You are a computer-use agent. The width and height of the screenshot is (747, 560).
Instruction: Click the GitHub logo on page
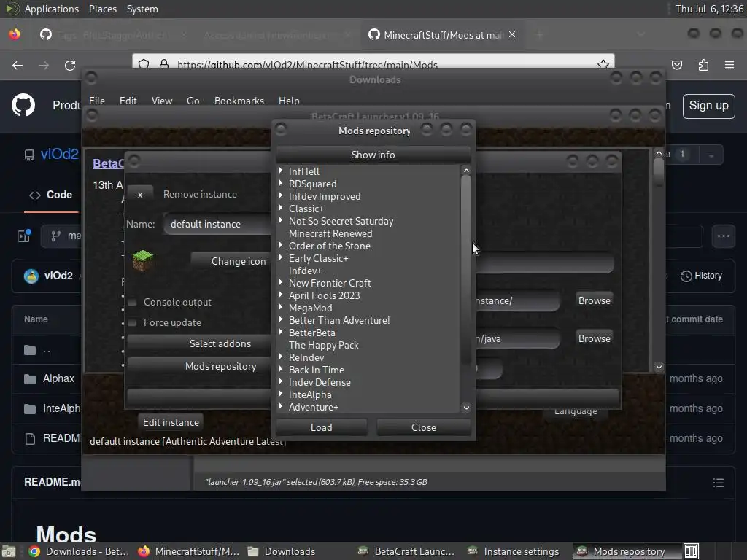(x=23, y=105)
